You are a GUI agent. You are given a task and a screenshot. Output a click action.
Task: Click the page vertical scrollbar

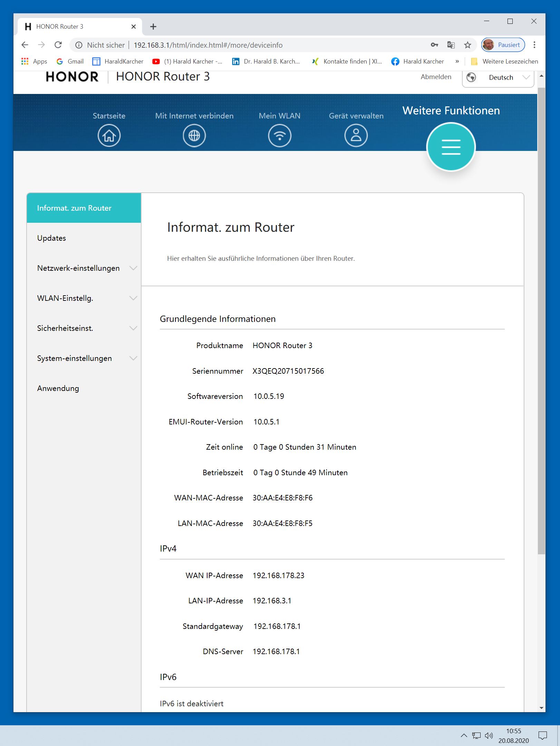pos(541,311)
